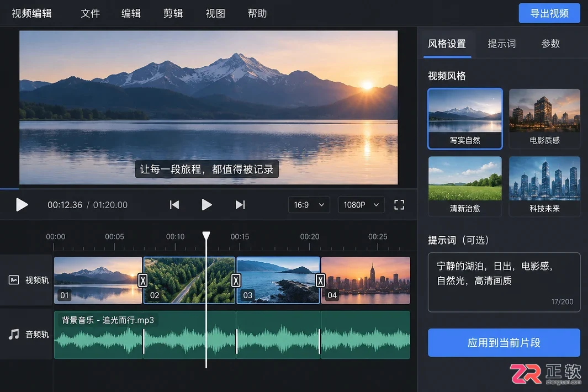Image resolution: width=588 pixels, height=392 pixels.
Task: Click the 00:05 mark on the ruler
Action: click(x=114, y=237)
